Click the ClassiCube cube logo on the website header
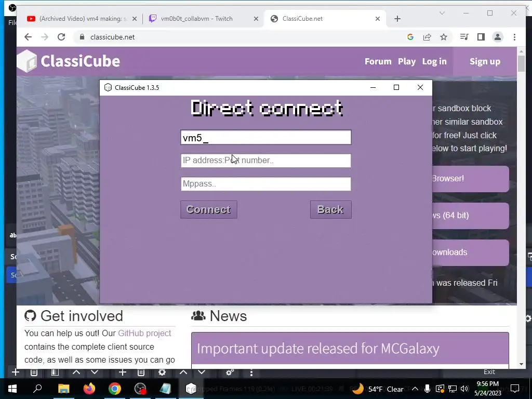The width and height of the screenshot is (532, 399). tap(27, 61)
